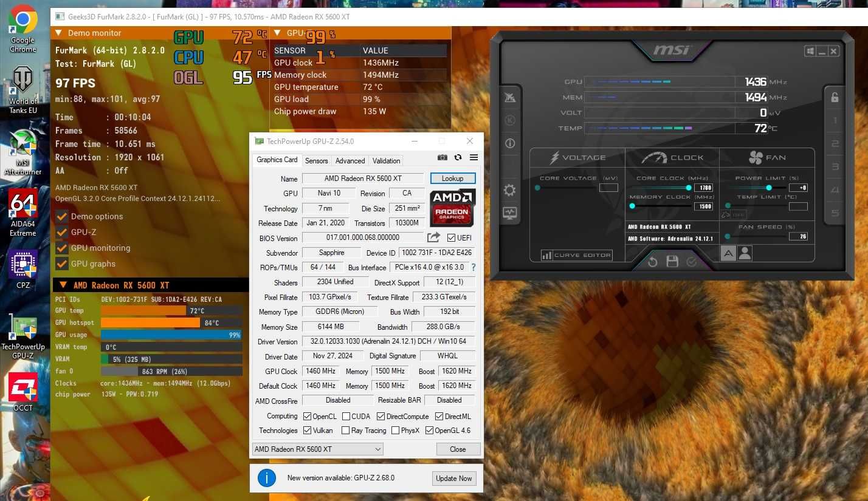The height and width of the screenshot is (501, 868).
Task: Open World of Tanks EU desktop shortcut
Action: click(23, 90)
